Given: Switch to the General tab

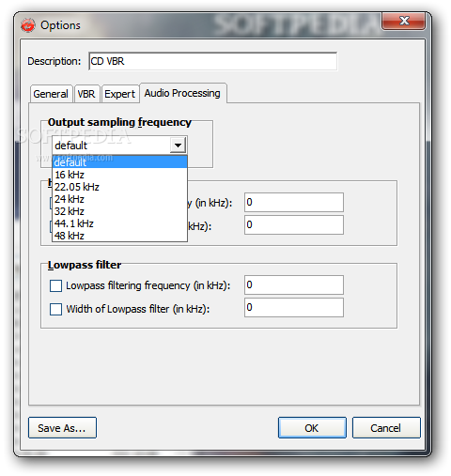Looking at the screenshot, I should [x=51, y=94].
